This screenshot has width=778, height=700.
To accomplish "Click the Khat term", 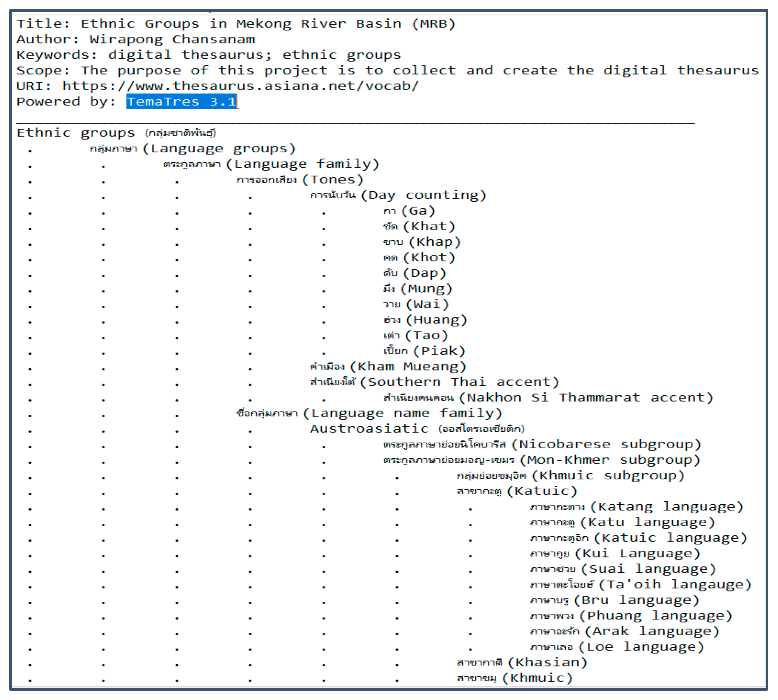I will coord(419,226).
